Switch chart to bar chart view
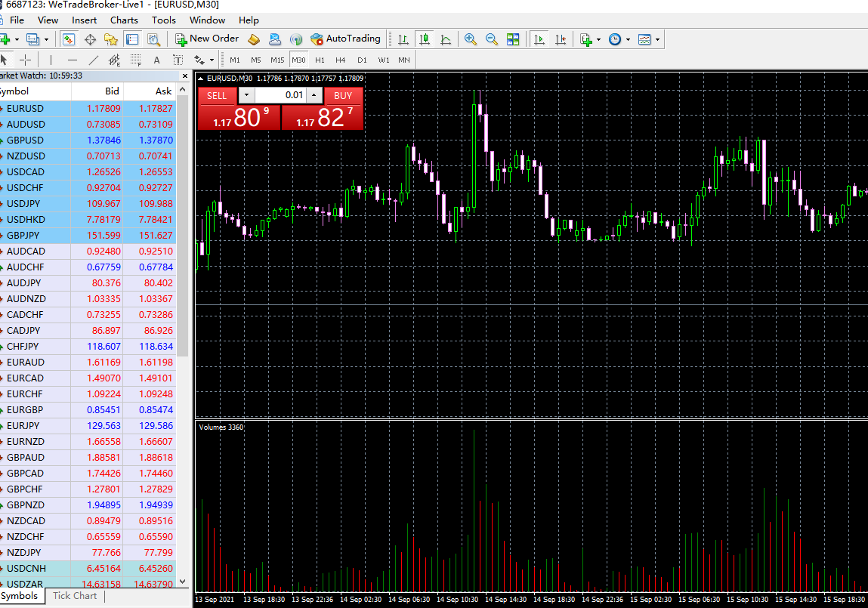This screenshot has height=608, width=868. coord(403,39)
